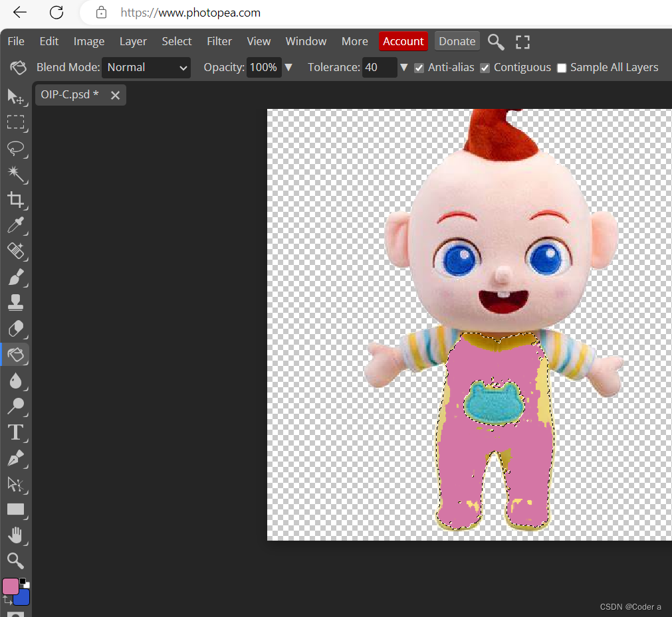Open the File menu

16,41
